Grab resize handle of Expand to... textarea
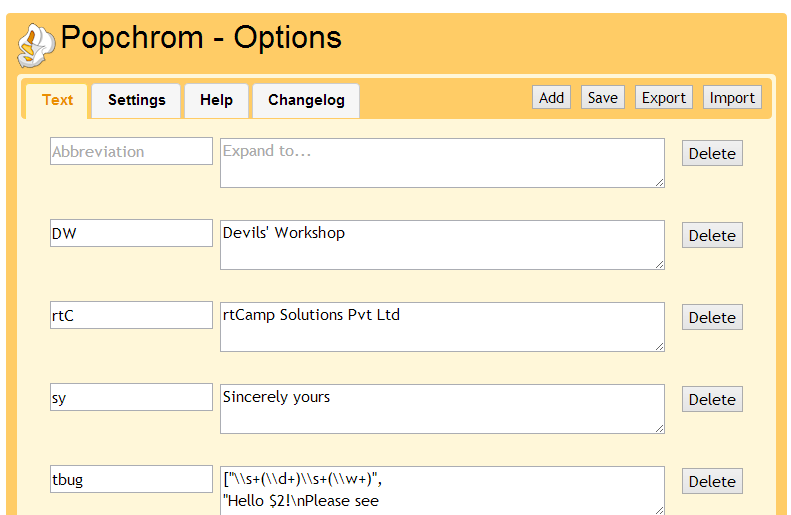Image resolution: width=791 pixels, height=515 pixels. pos(659,183)
